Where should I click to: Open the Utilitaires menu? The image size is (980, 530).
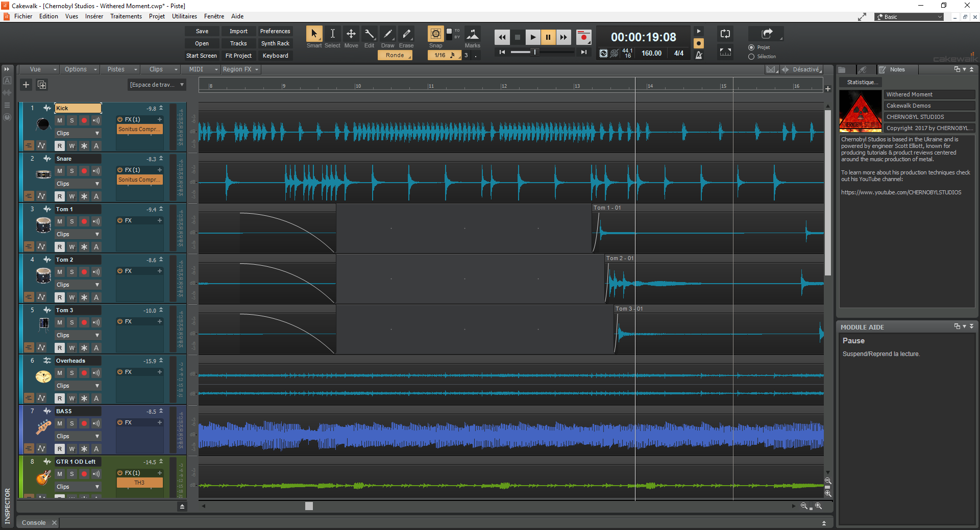click(184, 16)
